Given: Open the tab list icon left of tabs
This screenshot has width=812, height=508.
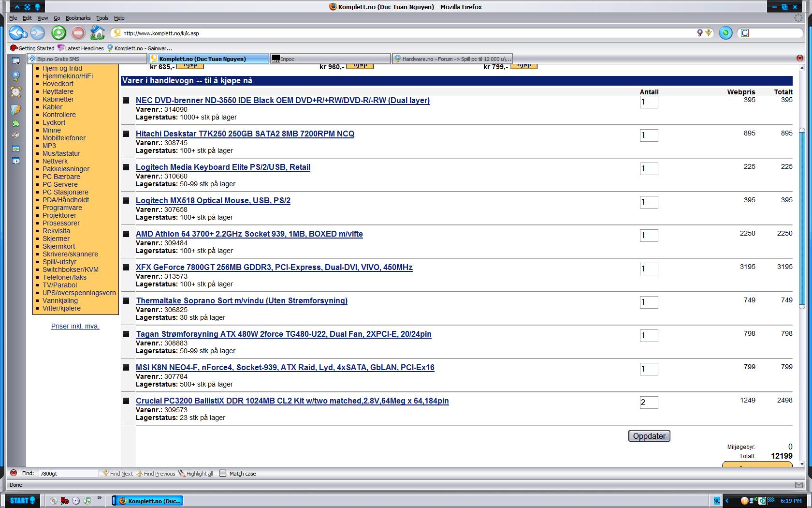Looking at the screenshot, I should 16,60.
